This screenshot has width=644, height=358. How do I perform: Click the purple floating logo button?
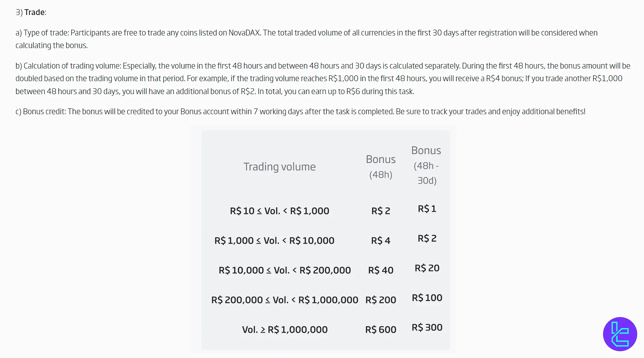620,334
